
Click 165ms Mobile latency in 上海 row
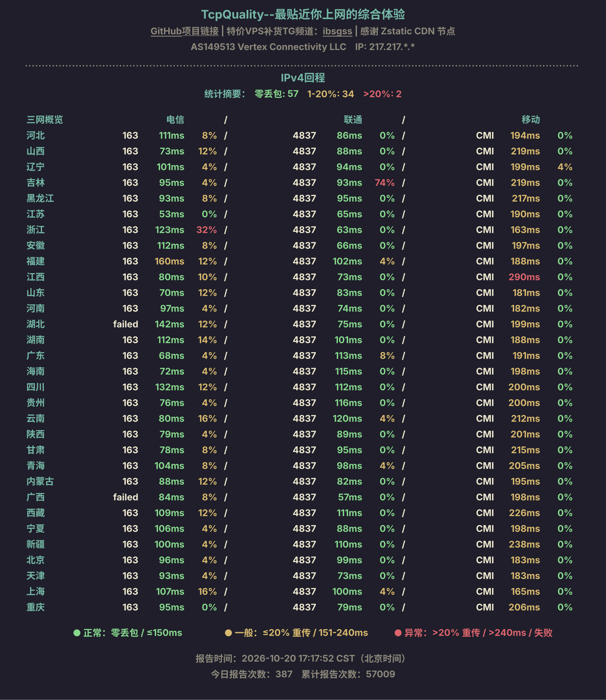point(525,591)
